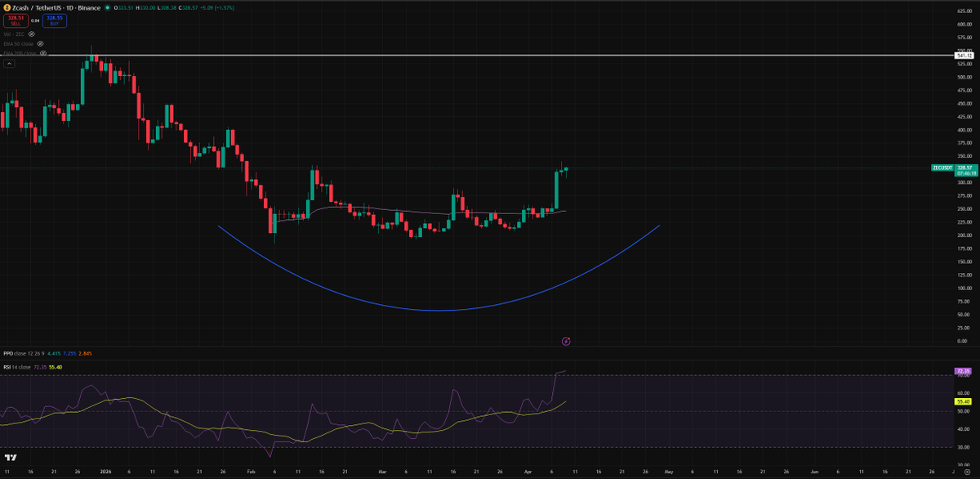
Task: Click the 2026 label on time axis
Action: click(104, 472)
